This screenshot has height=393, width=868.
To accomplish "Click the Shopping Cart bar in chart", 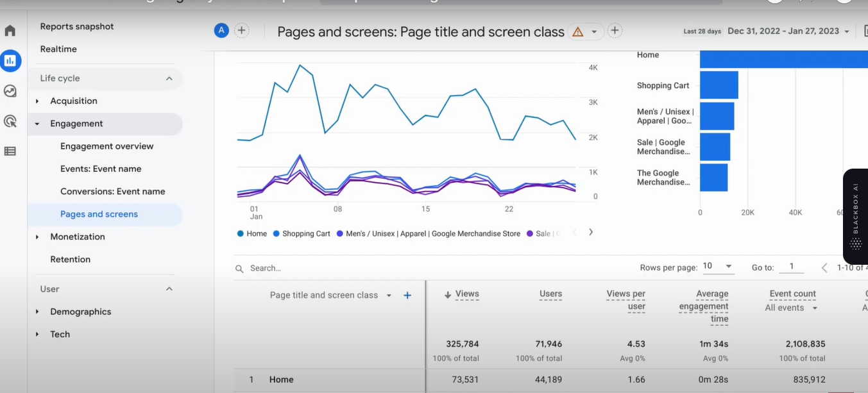I will (719, 85).
